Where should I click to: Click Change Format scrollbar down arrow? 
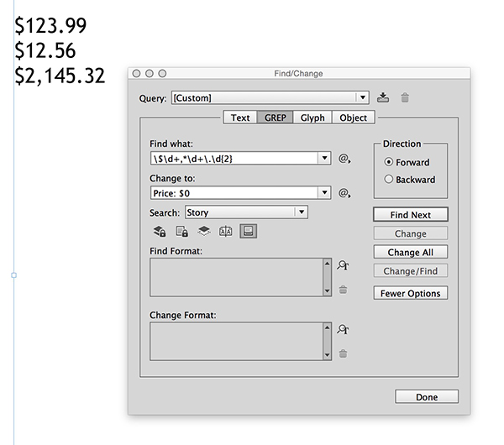[x=328, y=355]
